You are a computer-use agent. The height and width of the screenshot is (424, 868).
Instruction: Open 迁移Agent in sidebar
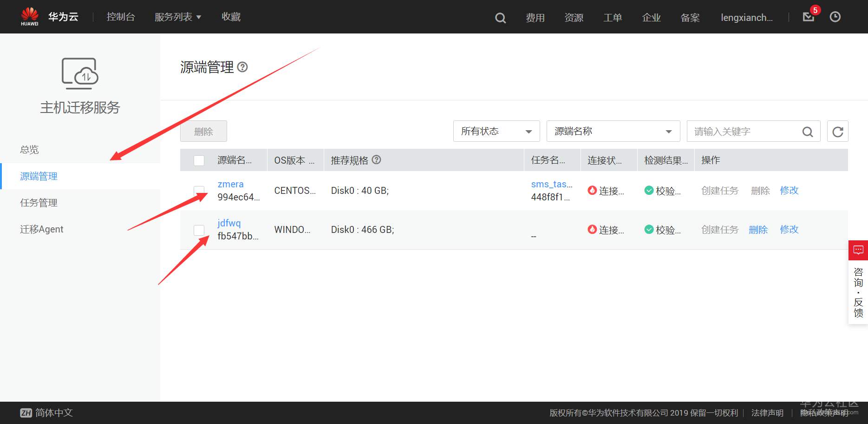[x=41, y=229]
